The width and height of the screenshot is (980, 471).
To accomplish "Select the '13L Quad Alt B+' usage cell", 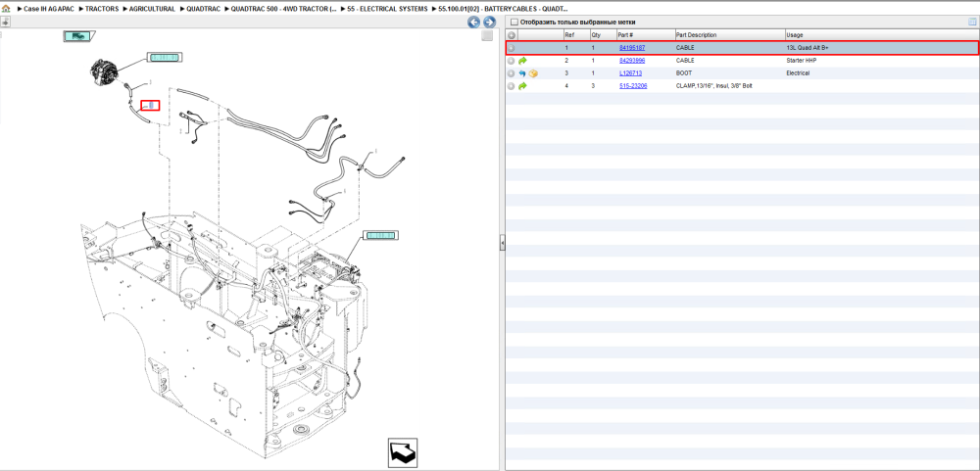I will (808, 48).
